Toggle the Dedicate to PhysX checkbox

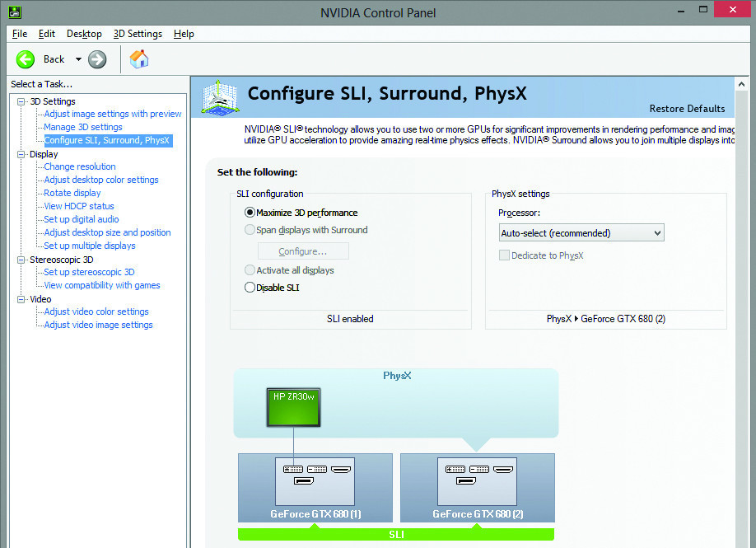tap(504, 255)
